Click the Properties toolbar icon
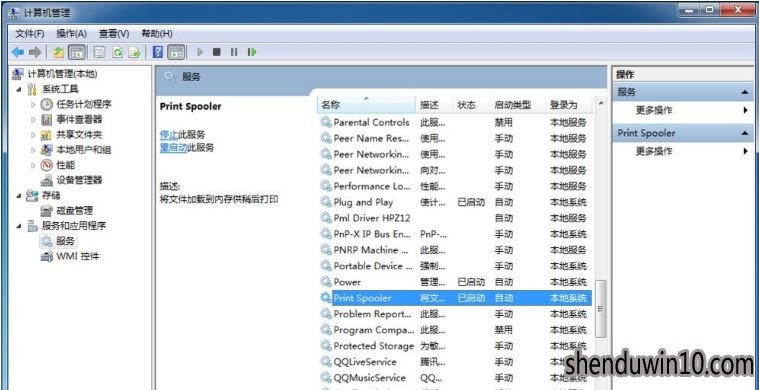This screenshot has height=390, width=759. (99, 52)
